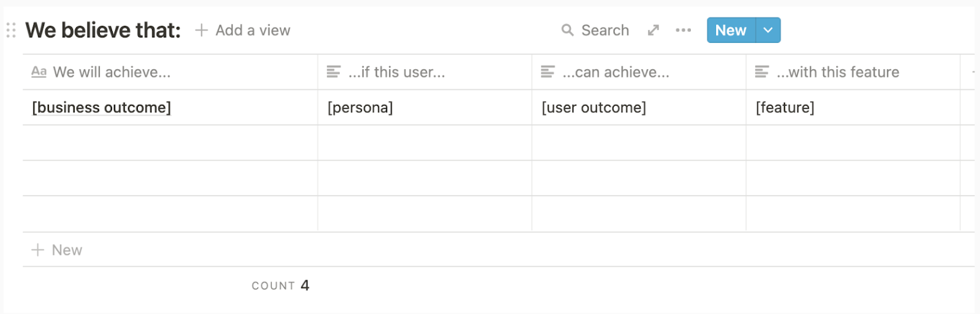Click the COUNT 4 calculation
This screenshot has height=314, width=980.
(x=281, y=285)
